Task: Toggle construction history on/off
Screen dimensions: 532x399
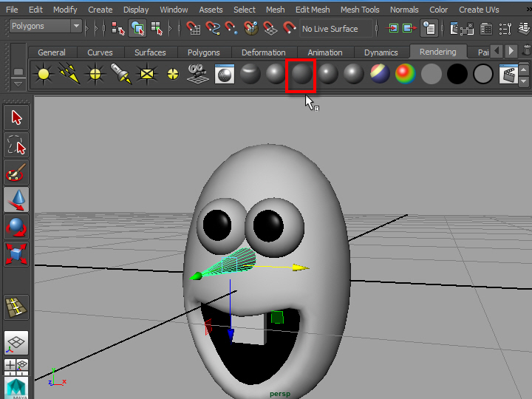Action: [x=429, y=28]
